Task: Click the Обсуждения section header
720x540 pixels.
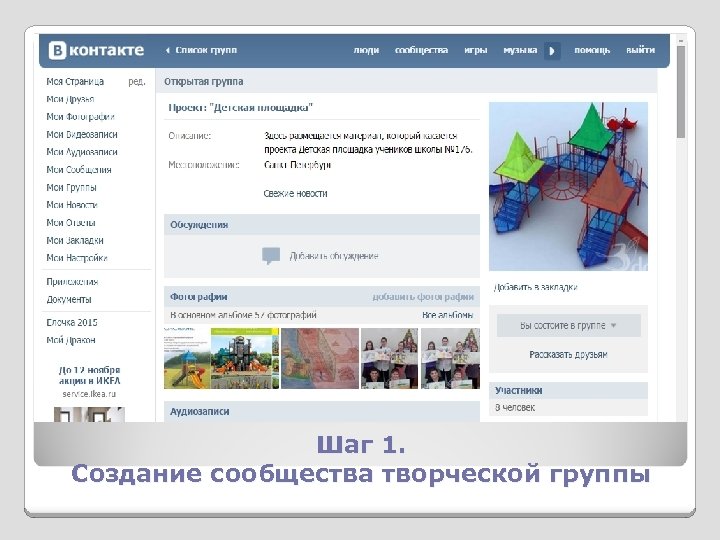Action: coord(322,225)
